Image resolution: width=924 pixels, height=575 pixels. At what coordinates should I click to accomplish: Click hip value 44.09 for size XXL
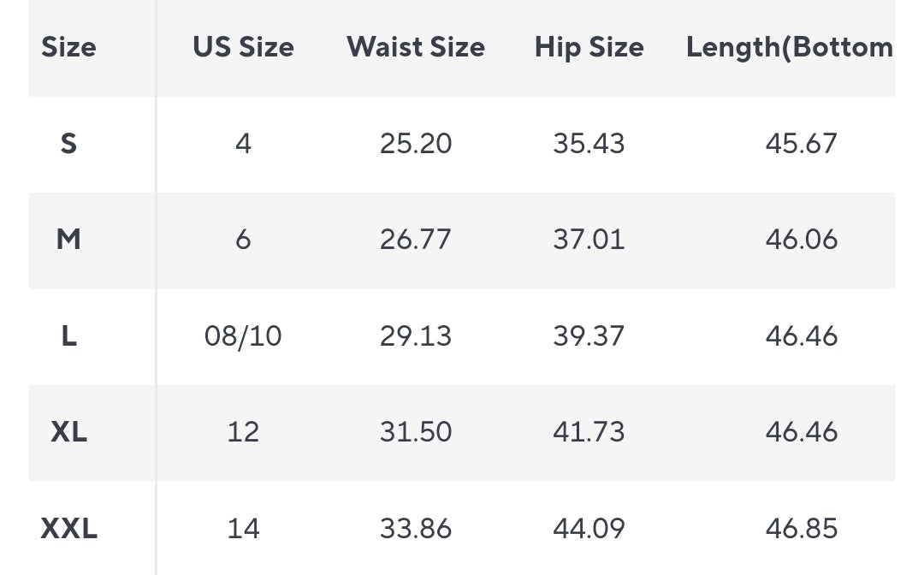[589, 529]
